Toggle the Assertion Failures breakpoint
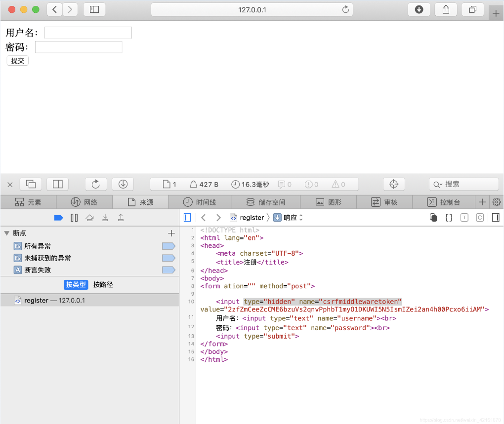Screen dimensions: 504x424 tap(168, 270)
